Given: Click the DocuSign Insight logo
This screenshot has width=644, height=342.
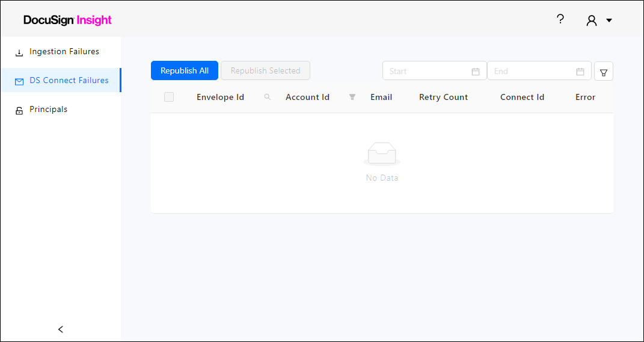Looking at the screenshot, I should tap(67, 20).
